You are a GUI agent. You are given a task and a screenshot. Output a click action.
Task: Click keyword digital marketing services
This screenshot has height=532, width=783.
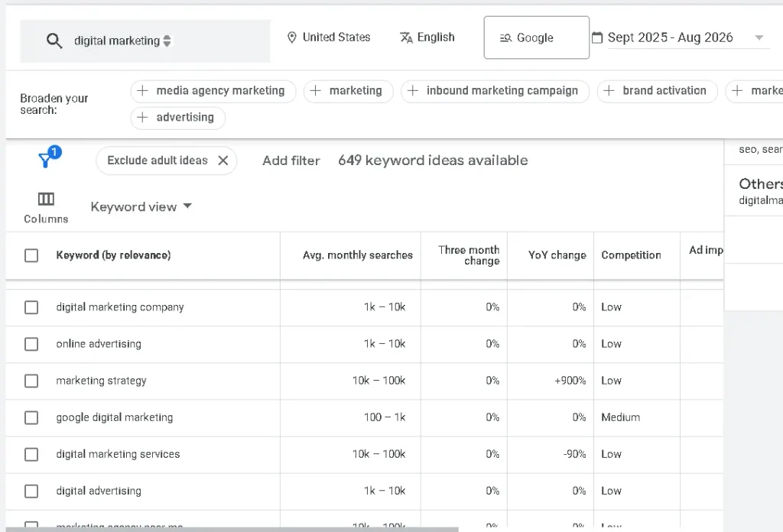coord(118,455)
